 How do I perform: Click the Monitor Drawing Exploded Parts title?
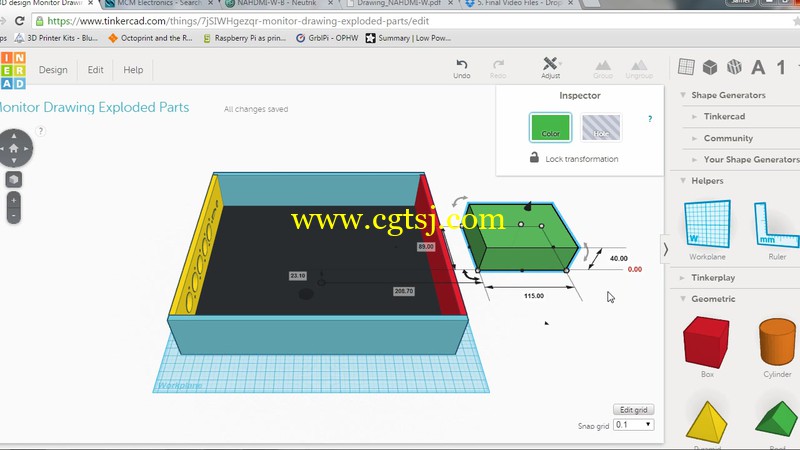(x=94, y=107)
